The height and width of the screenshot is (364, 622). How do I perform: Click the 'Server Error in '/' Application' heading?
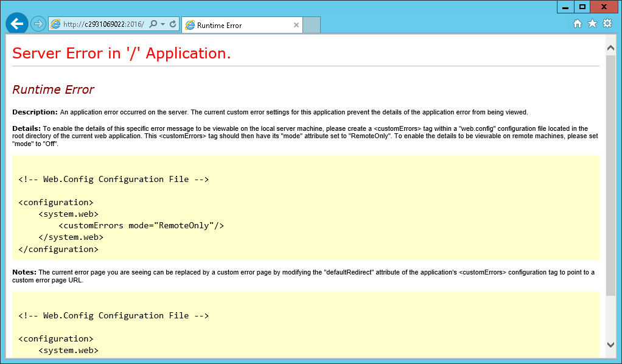coord(122,54)
